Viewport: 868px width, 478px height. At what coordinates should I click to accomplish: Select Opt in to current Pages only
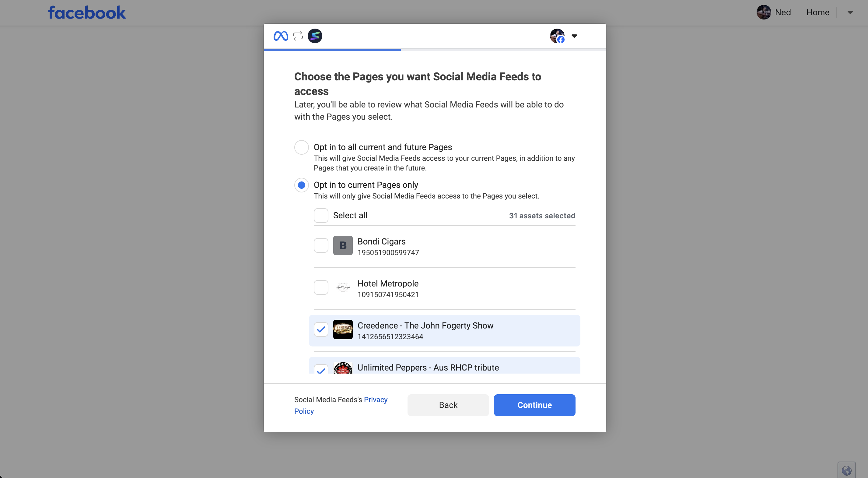tap(302, 185)
